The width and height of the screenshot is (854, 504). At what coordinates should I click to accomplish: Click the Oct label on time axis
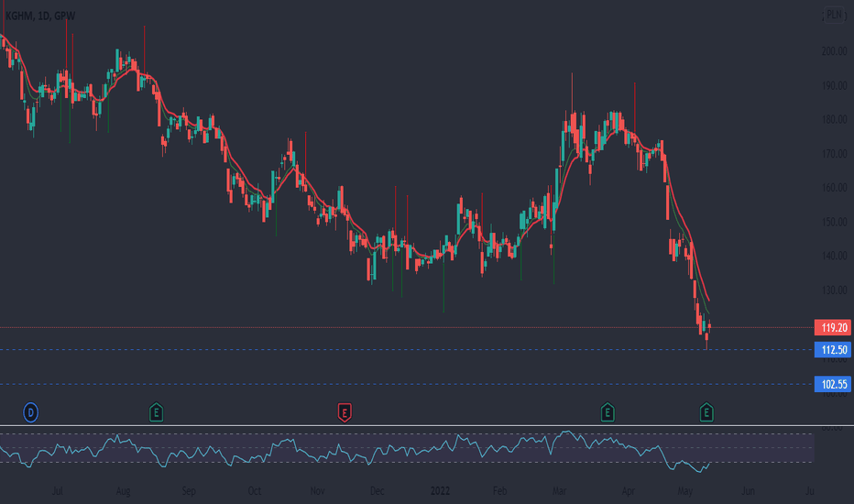[255, 491]
